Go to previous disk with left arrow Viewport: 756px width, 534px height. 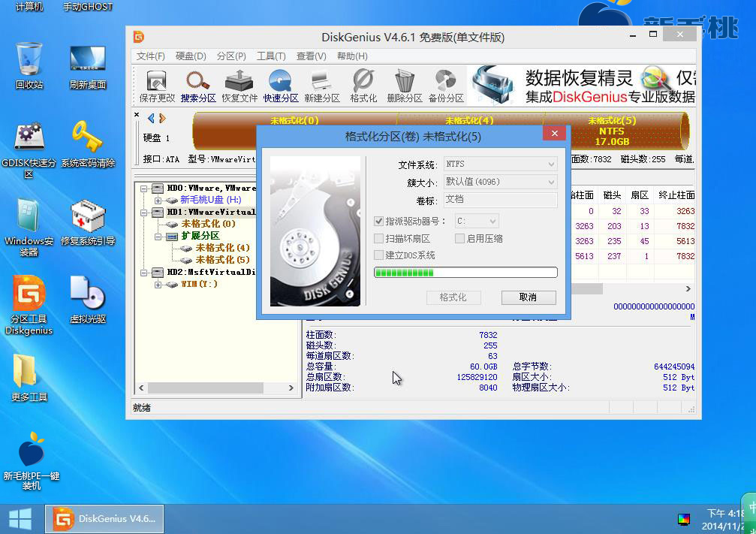(x=152, y=118)
